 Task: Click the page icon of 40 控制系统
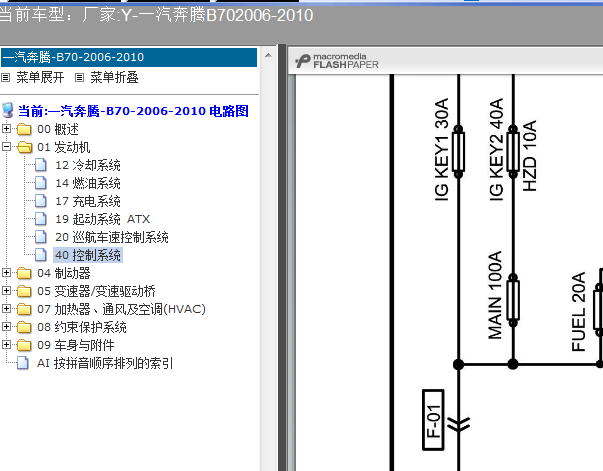pos(41,255)
